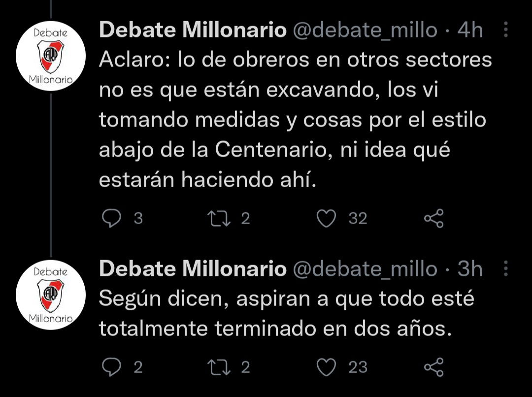
Task: Visit @debate_millo handle on first tweet
Action: pyautogui.click(x=365, y=31)
